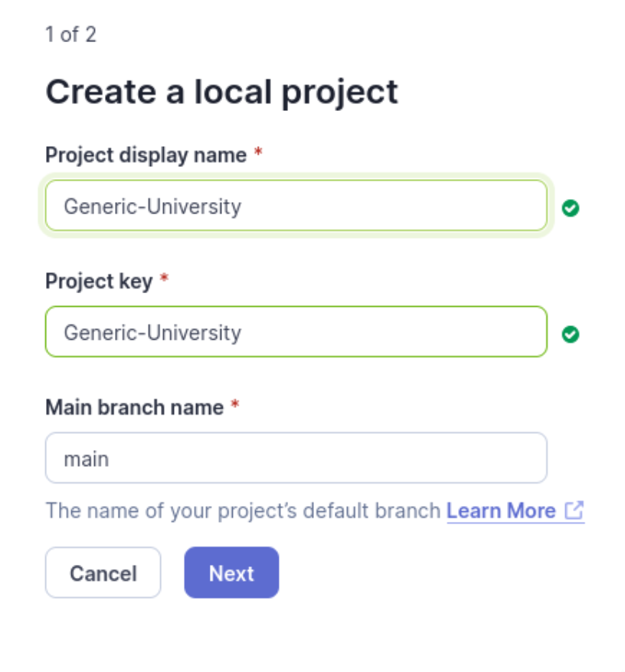The height and width of the screenshot is (672, 625).
Task: Focus the Project key input field
Action: 296,331
